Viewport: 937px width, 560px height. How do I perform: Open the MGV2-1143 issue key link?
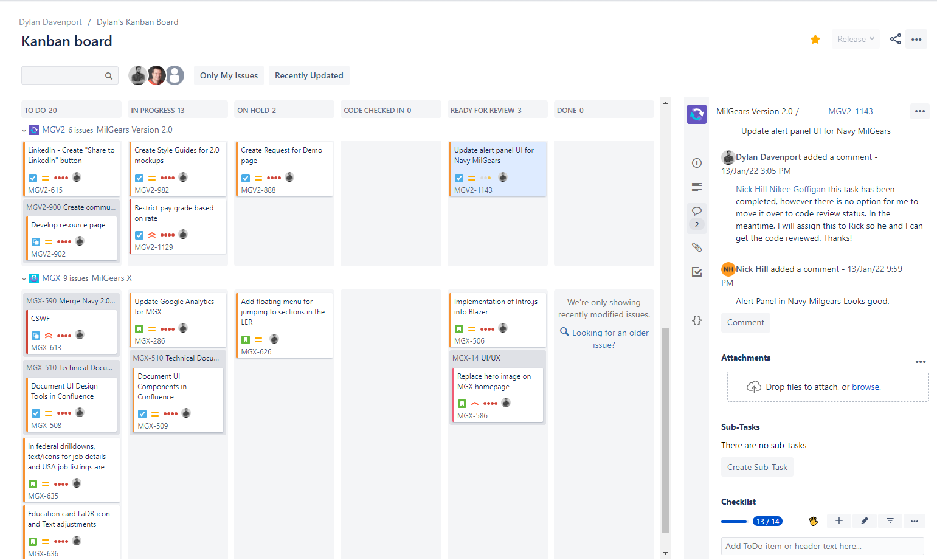(850, 111)
